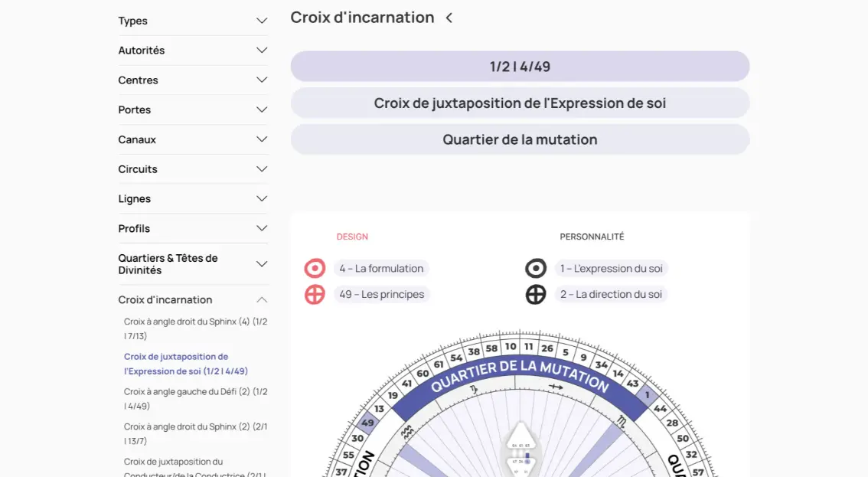The height and width of the screenshot is (477, 868).
Task: Click the 1/2 | 4/49 pill button
Action: point(520,67)
